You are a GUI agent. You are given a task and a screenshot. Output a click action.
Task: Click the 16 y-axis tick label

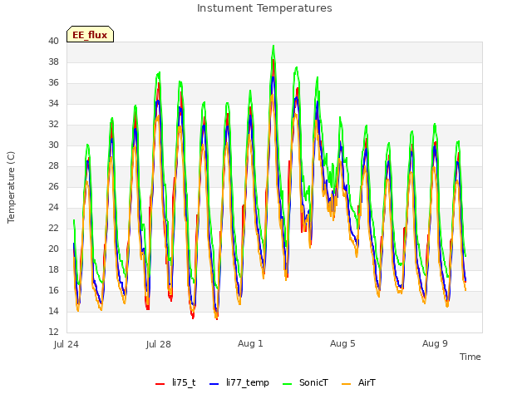53,290
